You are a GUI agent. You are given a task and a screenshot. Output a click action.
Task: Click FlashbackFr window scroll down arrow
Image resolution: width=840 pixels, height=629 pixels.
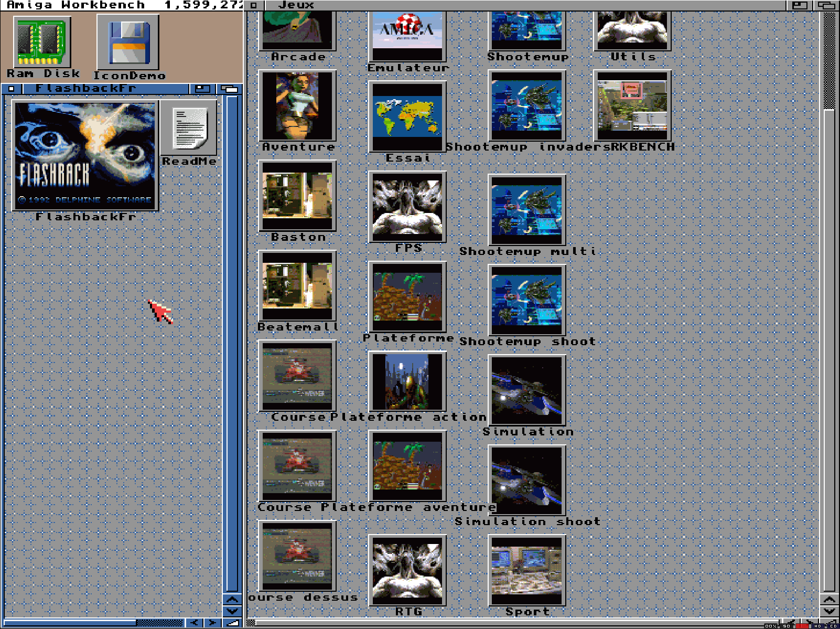[x=232, y=611]
